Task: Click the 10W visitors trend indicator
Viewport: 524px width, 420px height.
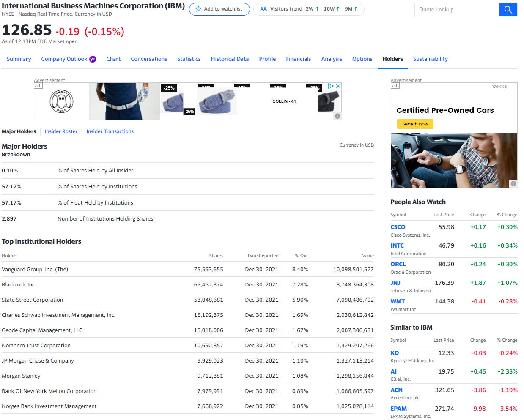Action: (x=332, y=9)
